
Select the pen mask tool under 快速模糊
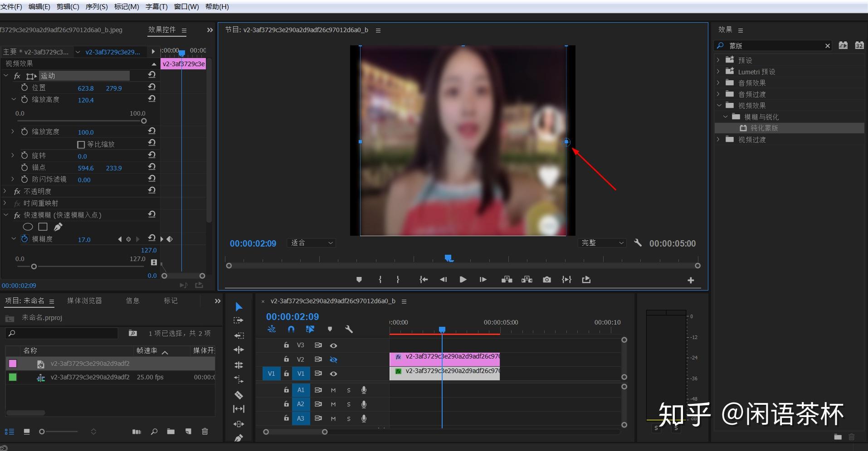click(58, 227)
